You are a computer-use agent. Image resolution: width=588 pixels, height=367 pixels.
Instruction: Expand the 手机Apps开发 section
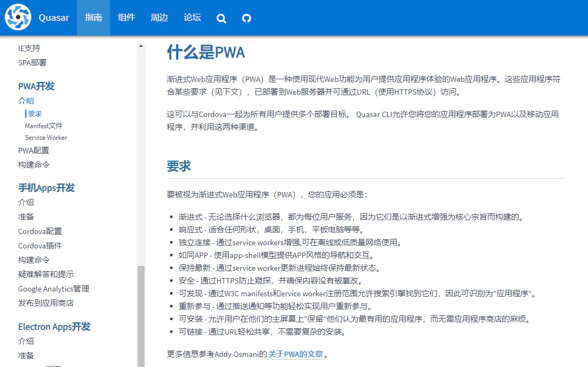tap(46, 188)
